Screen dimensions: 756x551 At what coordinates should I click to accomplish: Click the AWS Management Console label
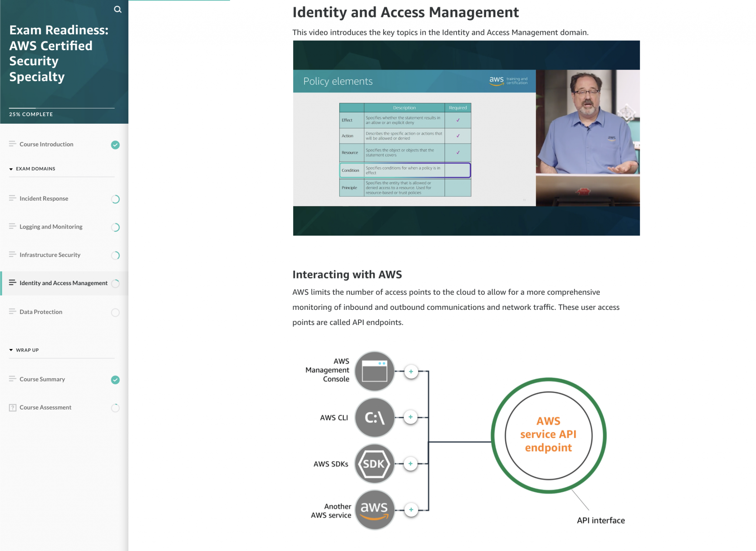point(327,370)
